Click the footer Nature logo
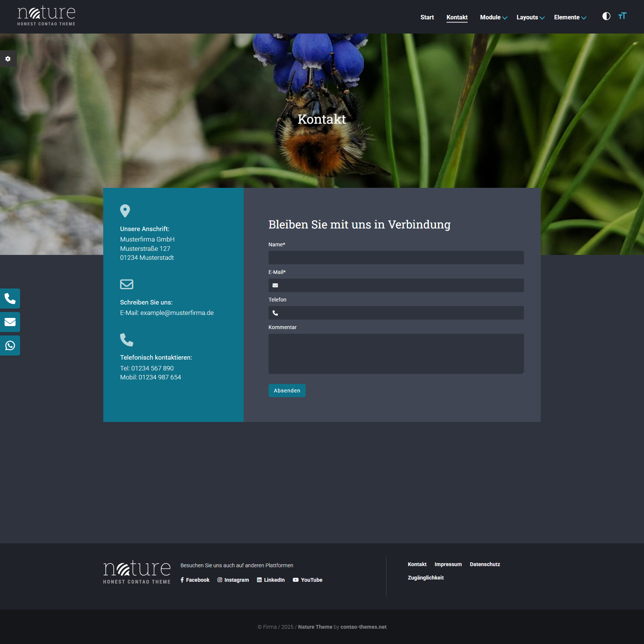Image resolution: width=644 pixels, height=644 pixels. 137,572
